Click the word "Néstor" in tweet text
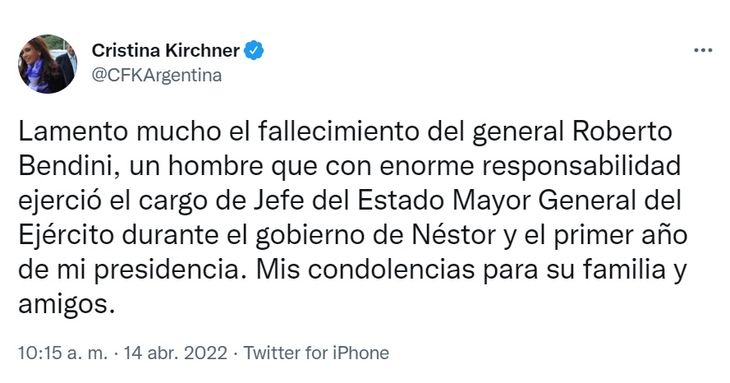 454,235
